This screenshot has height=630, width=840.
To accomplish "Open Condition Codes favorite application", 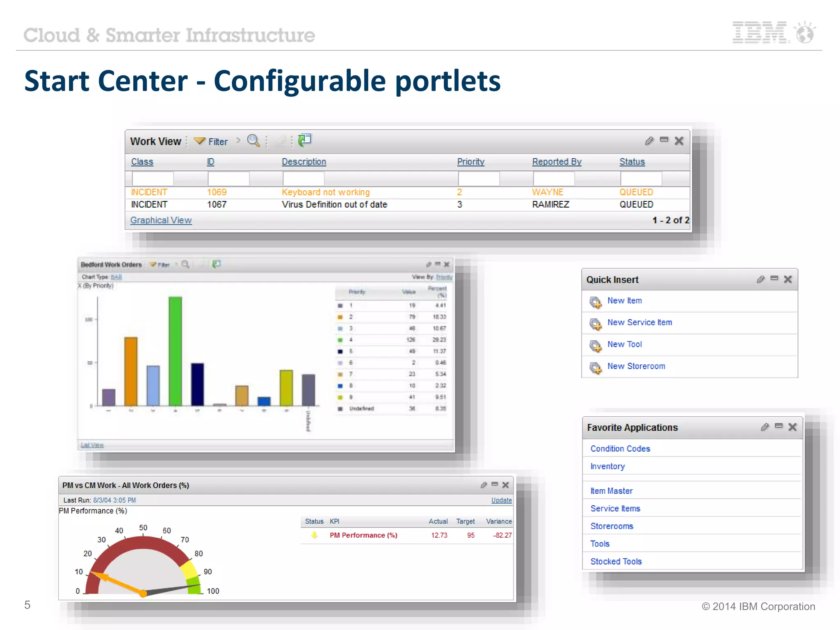I will point(620,449).
